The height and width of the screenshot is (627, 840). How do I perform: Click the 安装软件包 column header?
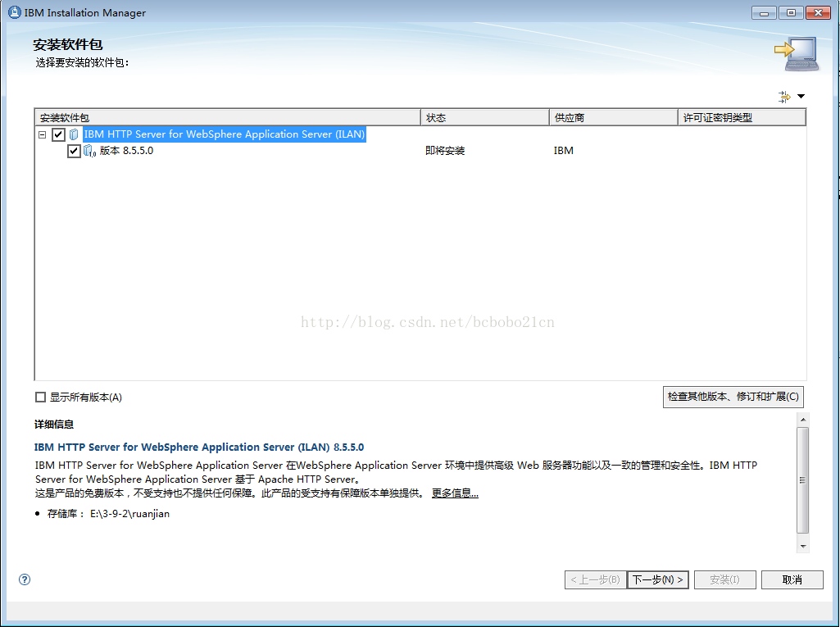pyautogui.click(x=228, y=117)
